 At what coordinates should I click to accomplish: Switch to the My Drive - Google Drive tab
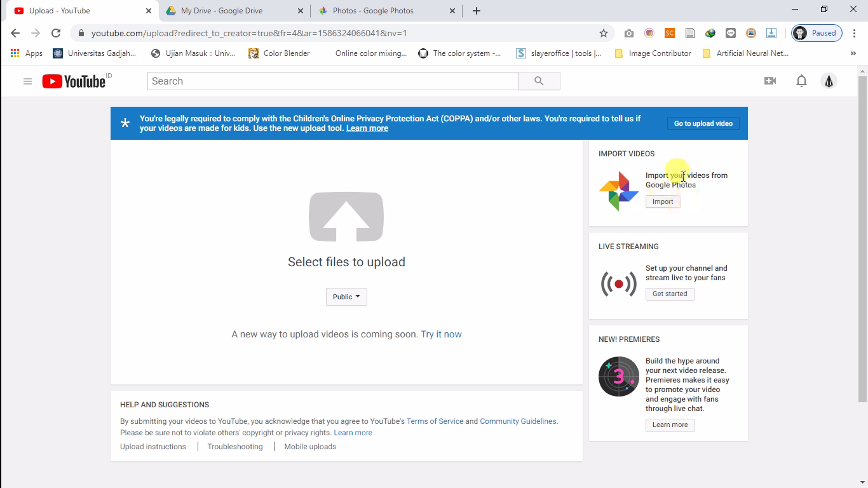[x=234, y=11]
